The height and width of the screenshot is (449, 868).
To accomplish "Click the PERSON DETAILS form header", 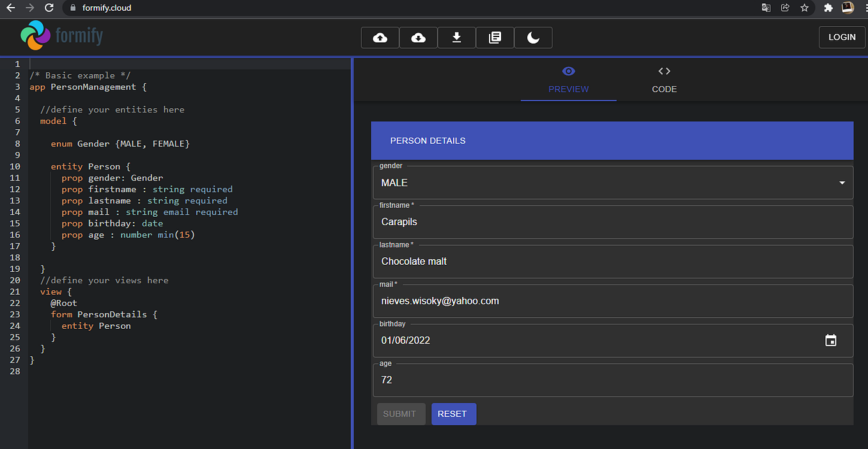I will (612, 141).
